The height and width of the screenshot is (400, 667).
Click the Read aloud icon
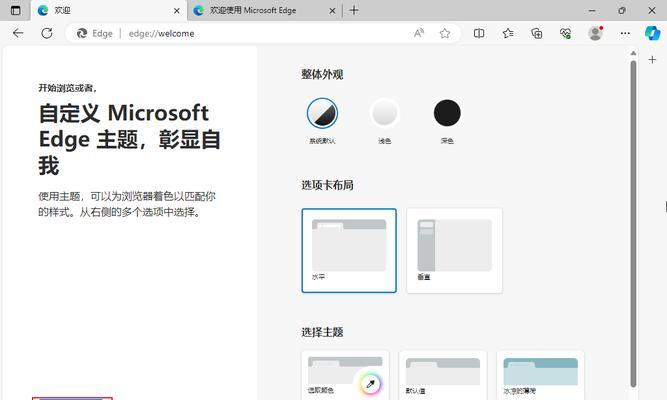[419, 33]
